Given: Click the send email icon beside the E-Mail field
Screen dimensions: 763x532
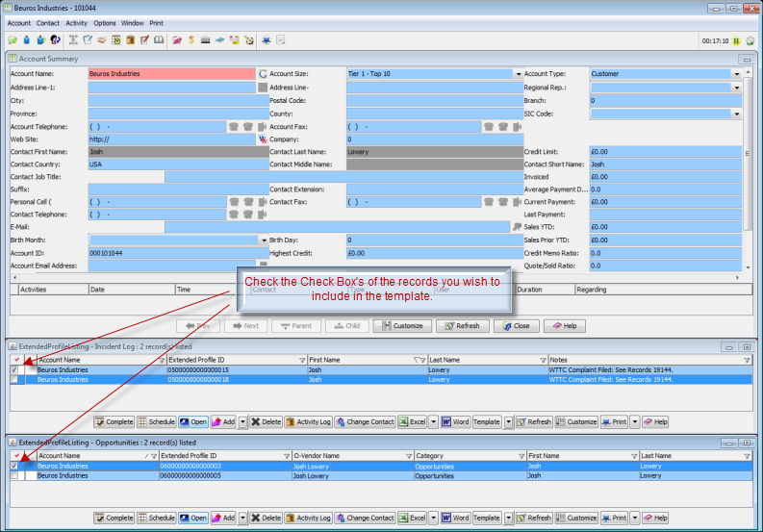Looking at the screenshot, I should pos(518,227).
